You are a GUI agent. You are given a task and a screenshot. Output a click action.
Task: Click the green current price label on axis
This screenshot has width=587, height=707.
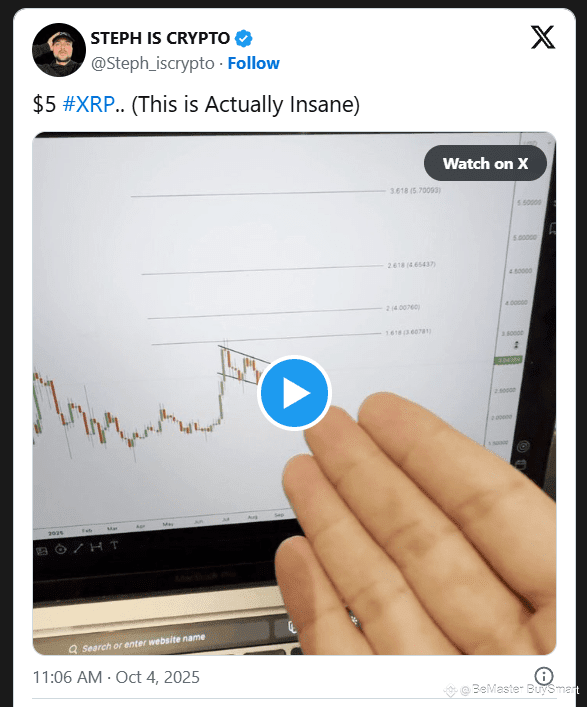tap(509, 360)
